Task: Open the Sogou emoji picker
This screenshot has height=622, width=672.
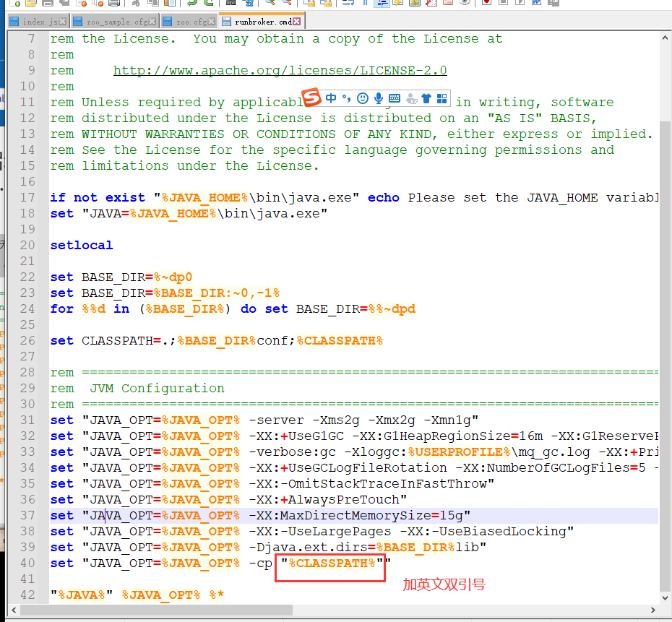Action: coord(363,98)
